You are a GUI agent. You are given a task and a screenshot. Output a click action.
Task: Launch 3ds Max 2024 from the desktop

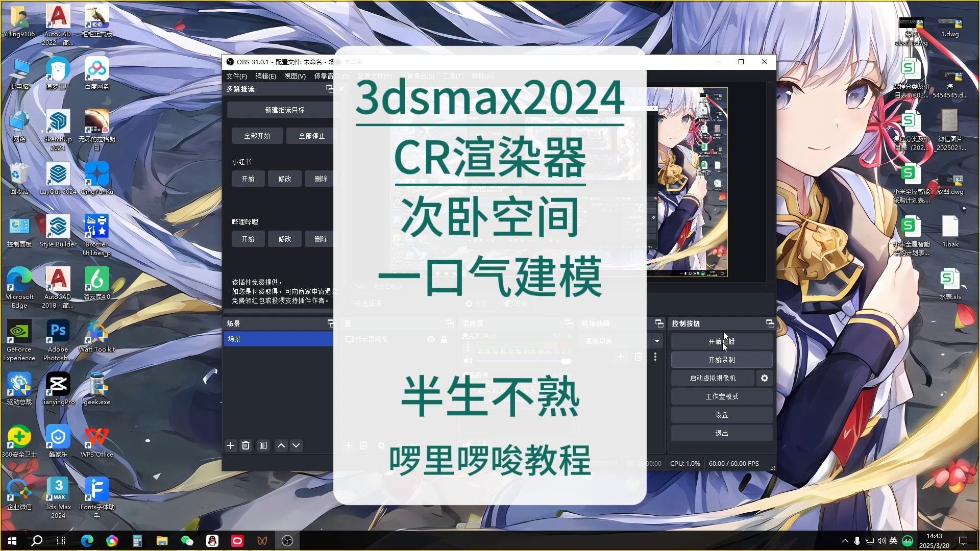58,490
